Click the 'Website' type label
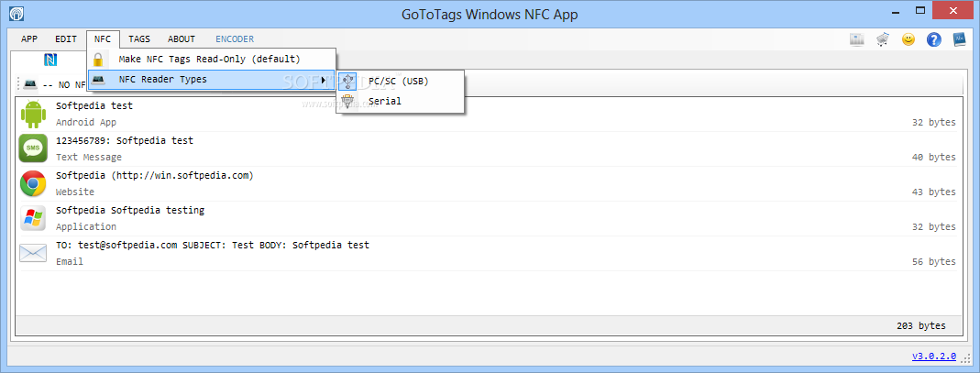Image resolution: width=980 pixels, height=373 pixels. [75, 192]
